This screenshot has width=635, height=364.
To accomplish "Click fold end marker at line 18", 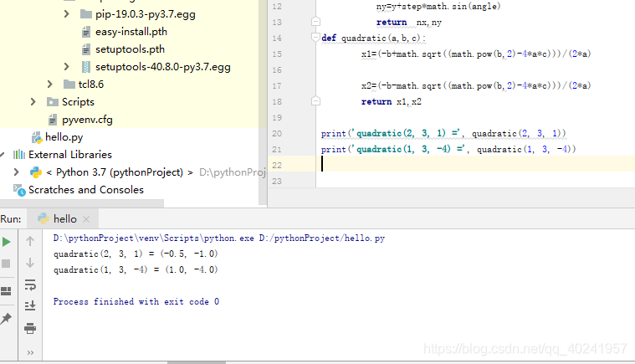I will click(x=316, y=101).
